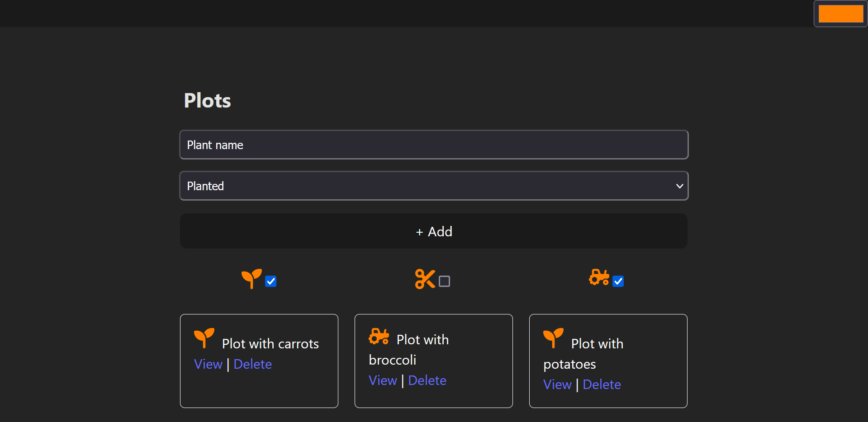The height and width of the screenshot is (422, 868).
Task: Click the dropdown chevron arrow
Action: click(x=679, y=186)
